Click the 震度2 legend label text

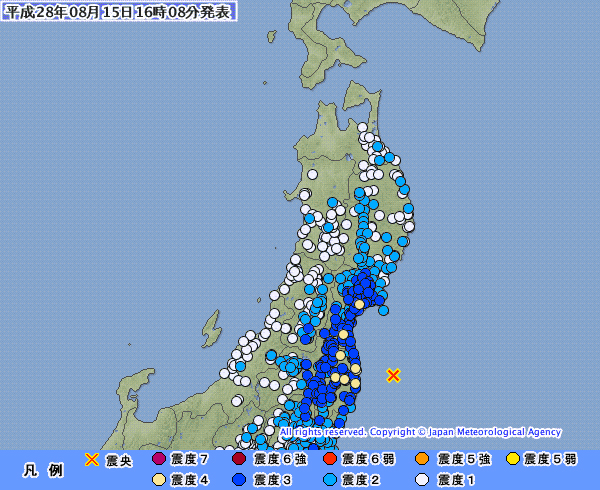tap(360, 480)
